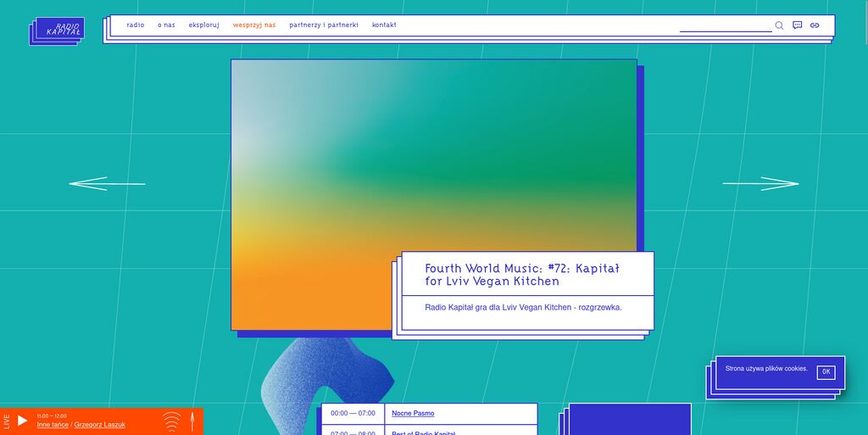This screenshot has width=868, height=435.
Task: Open partnerzy i partnerki page
Action: [324, 25]
